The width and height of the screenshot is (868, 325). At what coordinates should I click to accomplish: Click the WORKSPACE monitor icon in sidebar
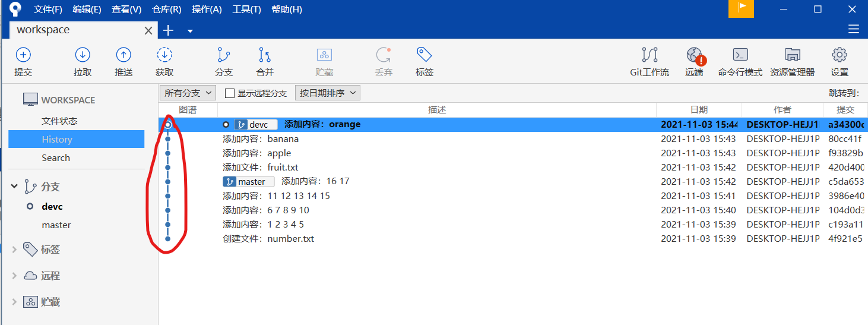pyautogui.click(x=30, y=100)
